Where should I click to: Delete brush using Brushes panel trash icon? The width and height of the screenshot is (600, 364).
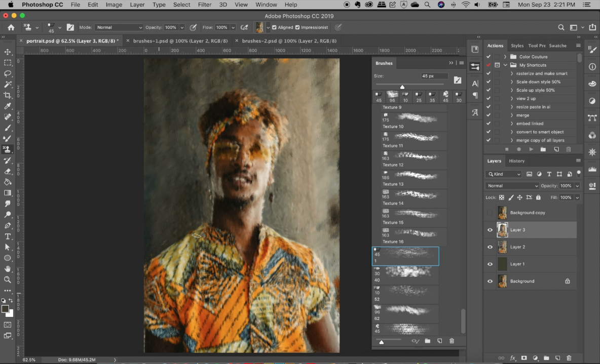click(x=452, y=341)
